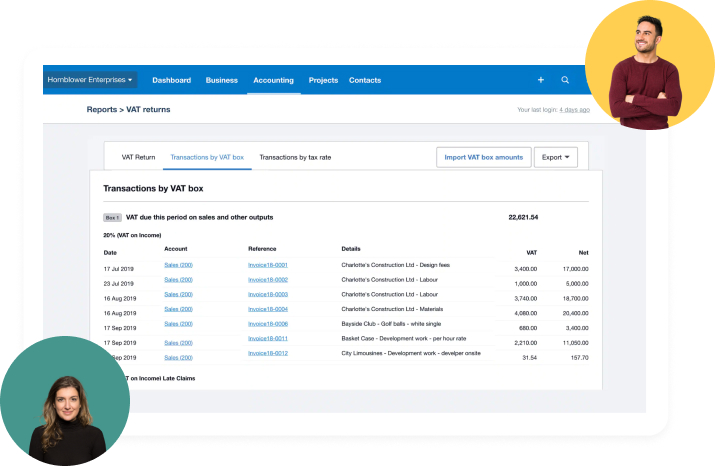Open the Invoice18-0011 reference link

pos(268,339)
